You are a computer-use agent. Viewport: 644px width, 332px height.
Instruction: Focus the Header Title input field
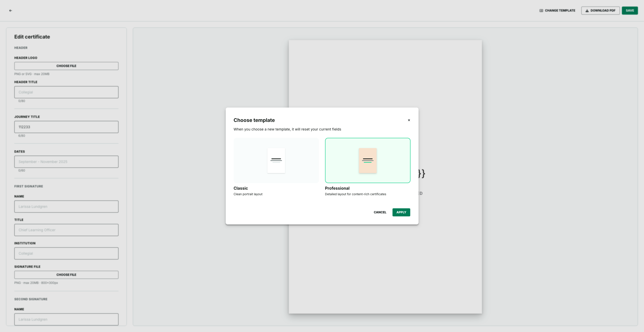coord(66,92)
